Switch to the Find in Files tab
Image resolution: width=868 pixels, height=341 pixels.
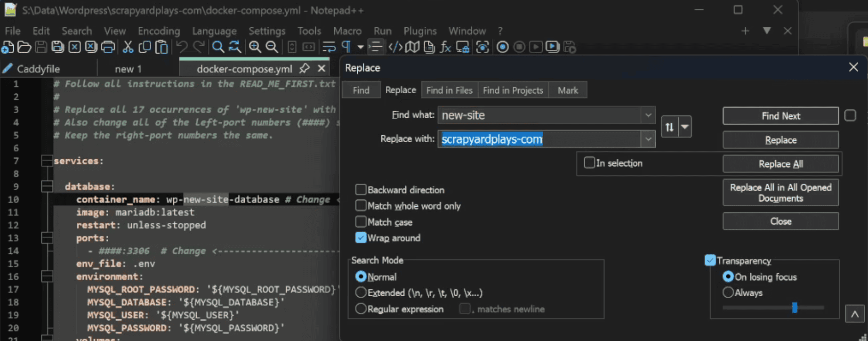[x=449, y=90]
